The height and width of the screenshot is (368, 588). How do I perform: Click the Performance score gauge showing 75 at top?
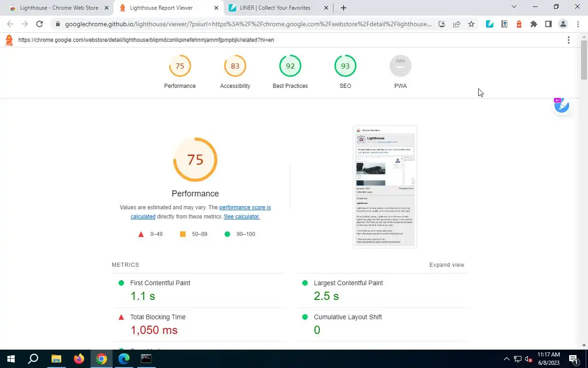point(180,66)
